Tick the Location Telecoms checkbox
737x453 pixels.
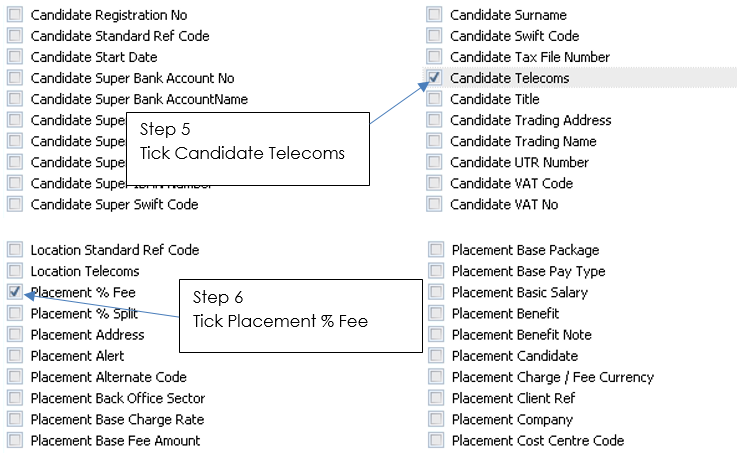pyautogui.click(x=15, y=271)
